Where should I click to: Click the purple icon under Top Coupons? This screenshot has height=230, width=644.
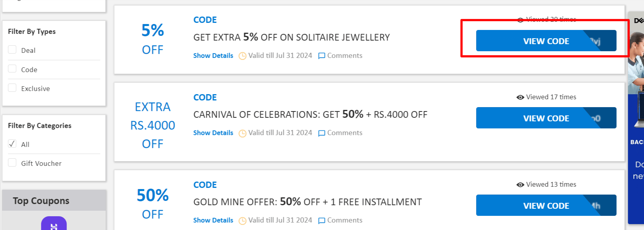(54, 224)
